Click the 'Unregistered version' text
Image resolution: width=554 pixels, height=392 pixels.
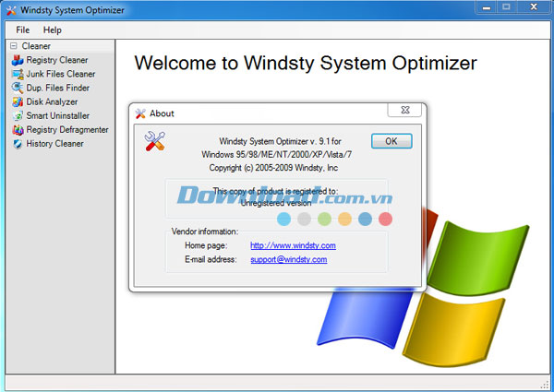(276, 203)
